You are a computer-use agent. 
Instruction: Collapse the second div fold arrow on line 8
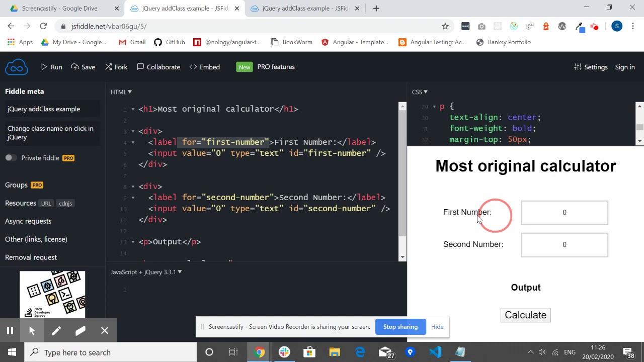pyautogui.click(x=133, y=187)
